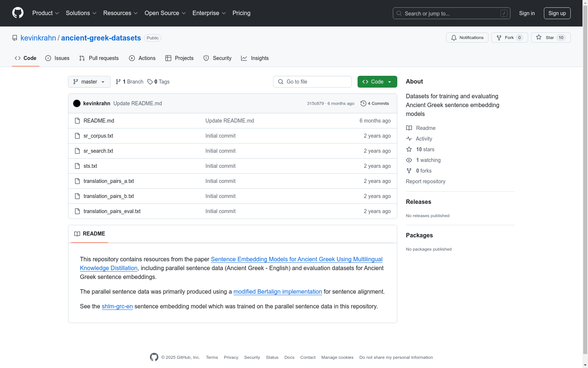The height and width of the screenshot is (368, 588).
Task: Click the repository book icon beside kevinkrahn
Action: 15,38
